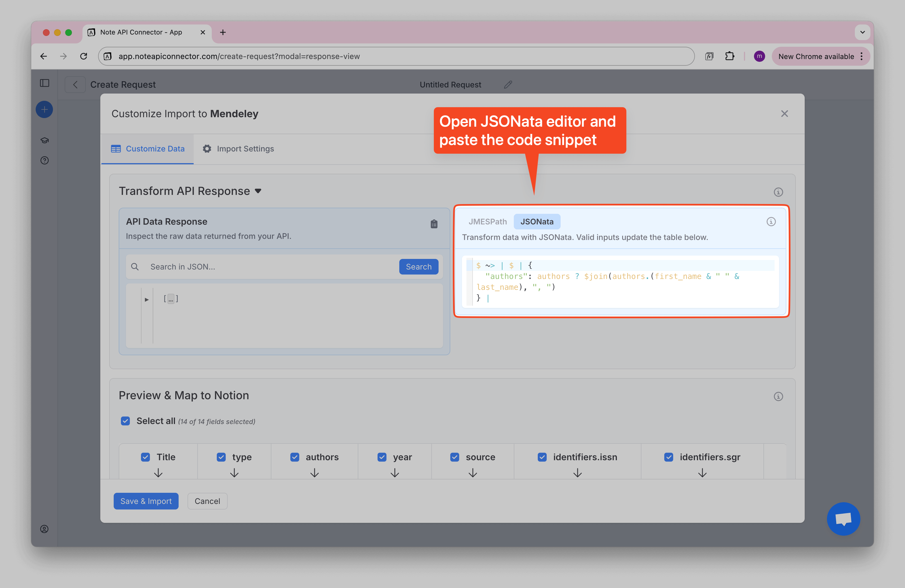Click the back chevron beside Create Request
The image size is (905, 588).
click(x=75, y=84)
